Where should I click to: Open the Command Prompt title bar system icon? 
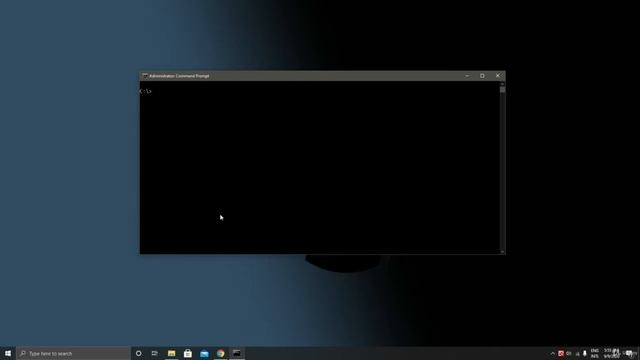coord(144,76)
